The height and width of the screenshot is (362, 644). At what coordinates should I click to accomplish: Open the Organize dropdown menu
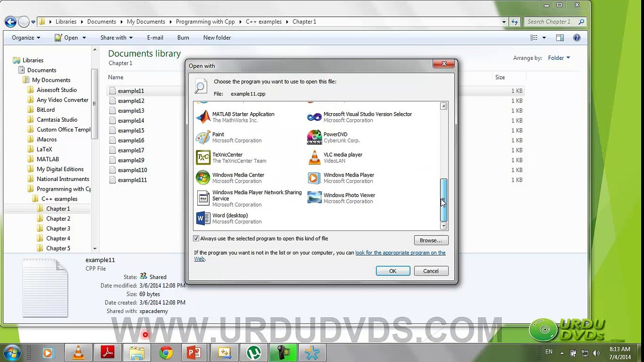pos(26,38)
